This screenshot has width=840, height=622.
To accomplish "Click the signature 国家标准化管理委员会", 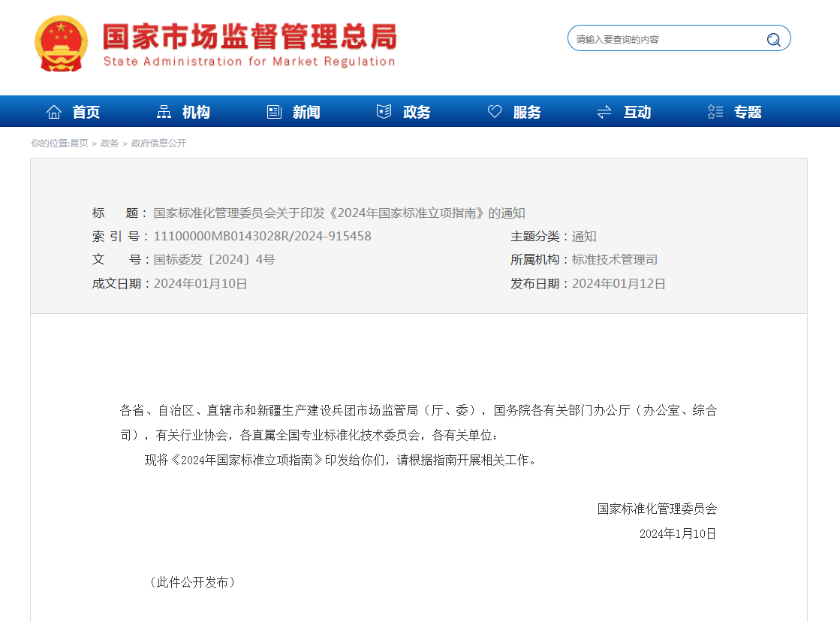I will click(x=658, y=509).
